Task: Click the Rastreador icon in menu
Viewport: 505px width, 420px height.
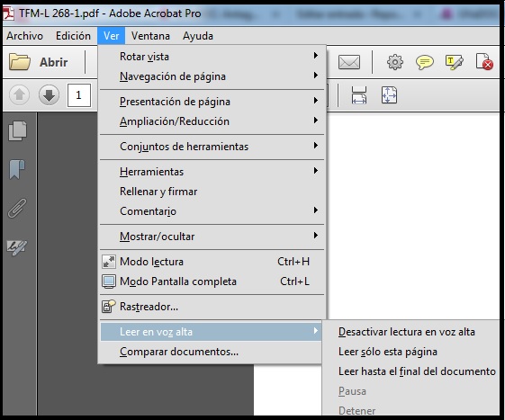Action: 109,307
